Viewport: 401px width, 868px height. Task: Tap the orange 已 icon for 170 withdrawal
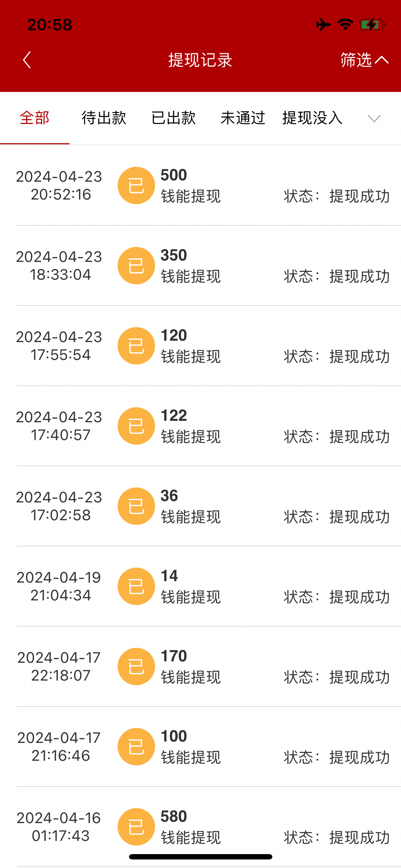pos(136,667)
